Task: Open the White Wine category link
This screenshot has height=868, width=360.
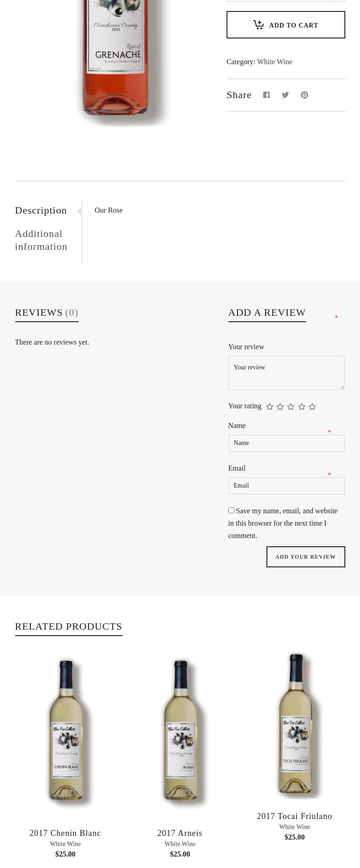Action: [274, 62]
